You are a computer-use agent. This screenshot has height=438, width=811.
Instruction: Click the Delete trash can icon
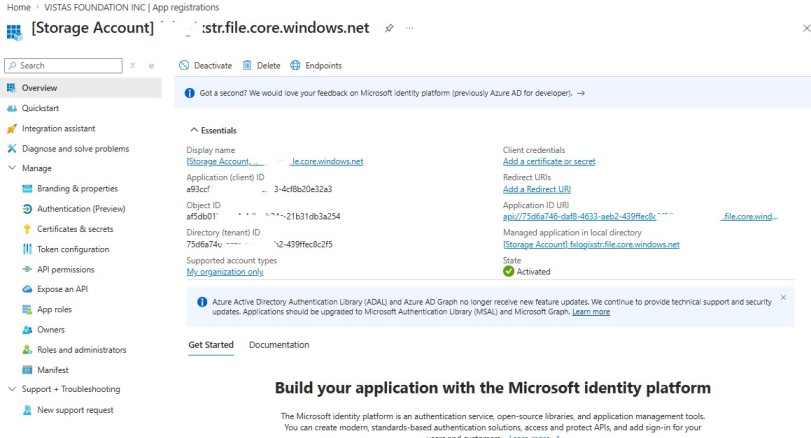coord(247,65)
